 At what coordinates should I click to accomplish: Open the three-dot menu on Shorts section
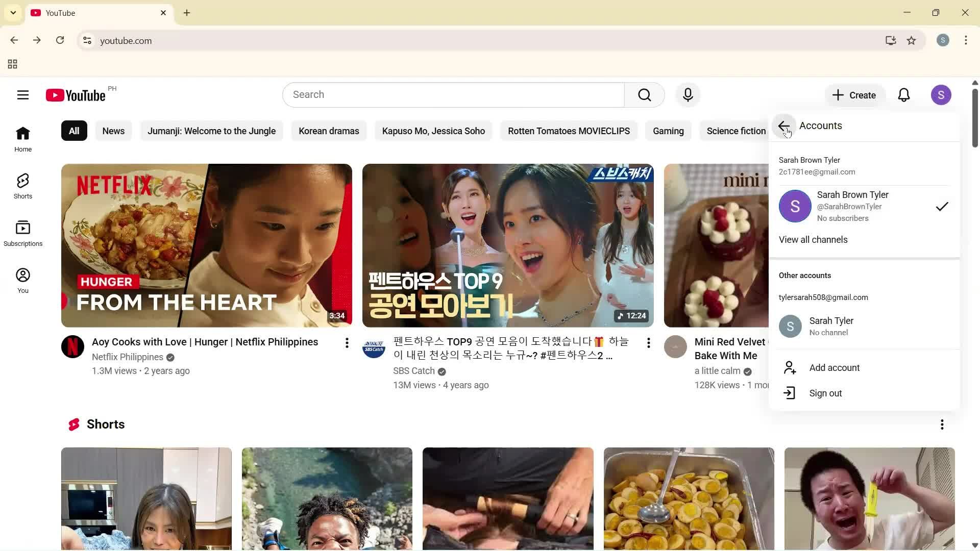942,424
